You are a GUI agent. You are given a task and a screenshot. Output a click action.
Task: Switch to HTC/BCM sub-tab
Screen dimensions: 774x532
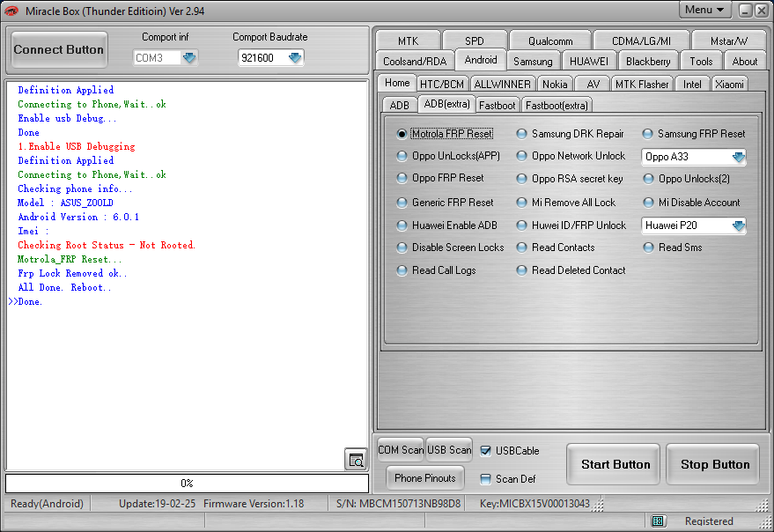click(x=442, y=84)
